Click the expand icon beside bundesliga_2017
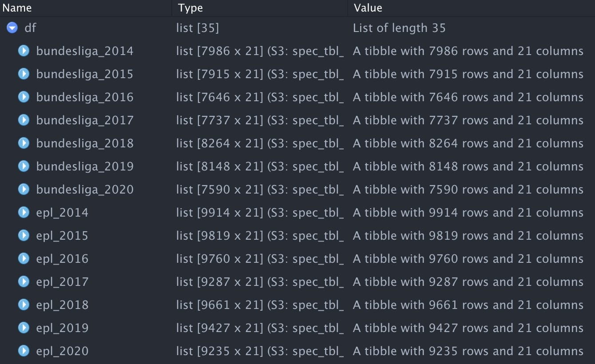 24,120
